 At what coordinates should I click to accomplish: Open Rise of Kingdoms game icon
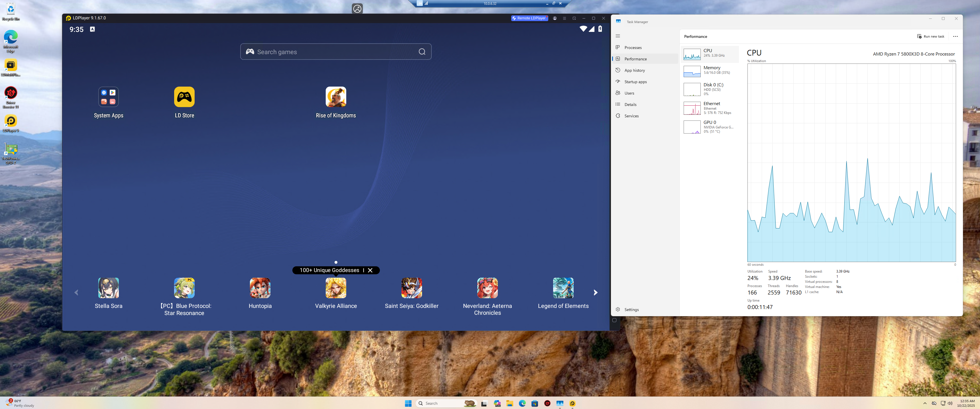335,97
